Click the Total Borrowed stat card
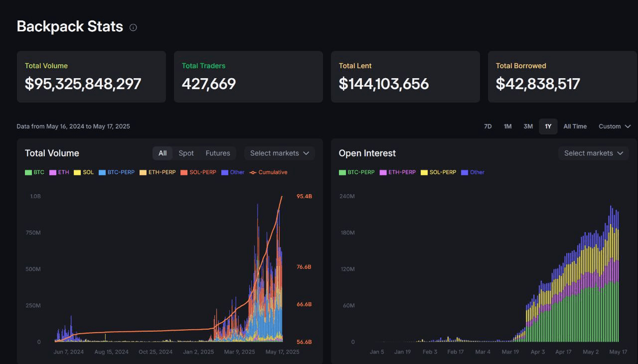638x364 pixels. pyautogui.click(x=562, y=77)
